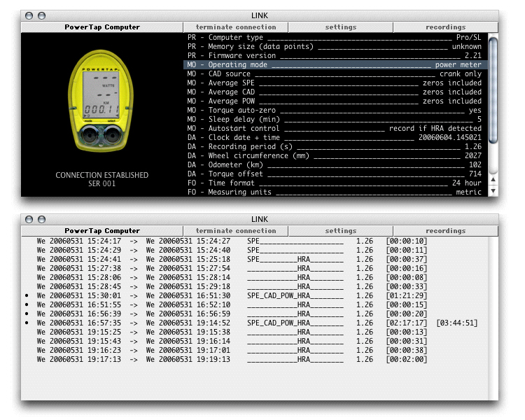The width and height of the screenshot is (525, 420).
Task: Select recording starting 16:51:55
Action: click(255, 304)
